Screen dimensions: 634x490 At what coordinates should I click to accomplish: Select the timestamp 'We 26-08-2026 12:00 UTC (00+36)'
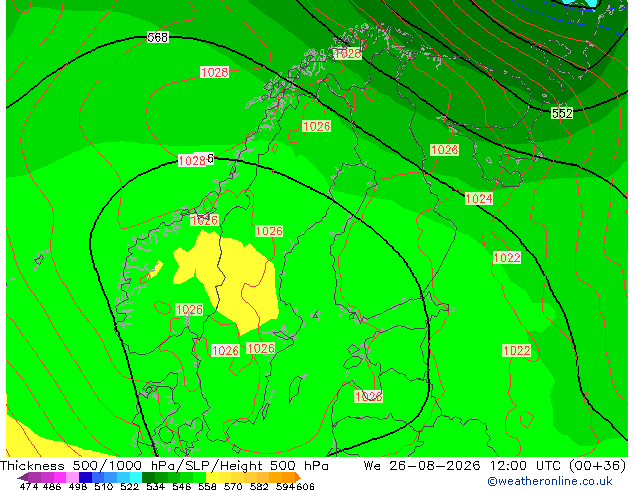point(495,466)
